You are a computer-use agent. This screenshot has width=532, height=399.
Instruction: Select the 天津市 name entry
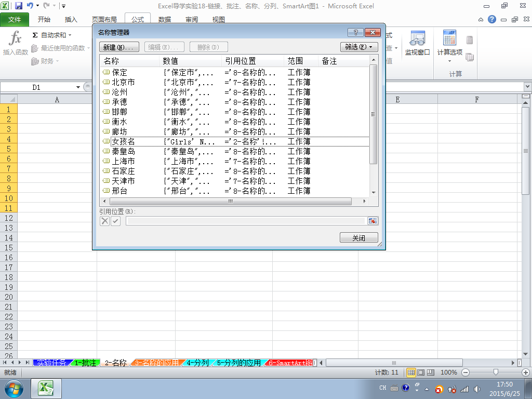pos(235,181)
